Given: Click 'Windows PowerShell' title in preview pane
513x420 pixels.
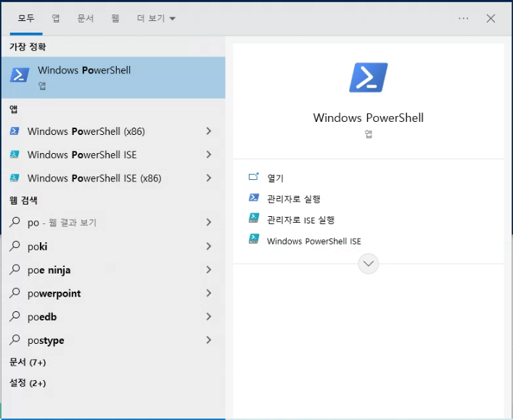Looking at the screenshot, I should pyautogui.click(x=369, y=118).
